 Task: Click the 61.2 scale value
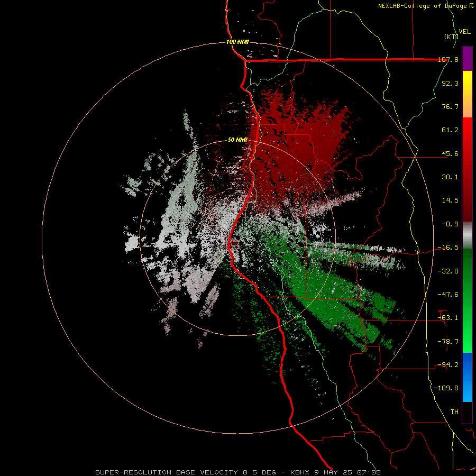click(x=450, y=130)
